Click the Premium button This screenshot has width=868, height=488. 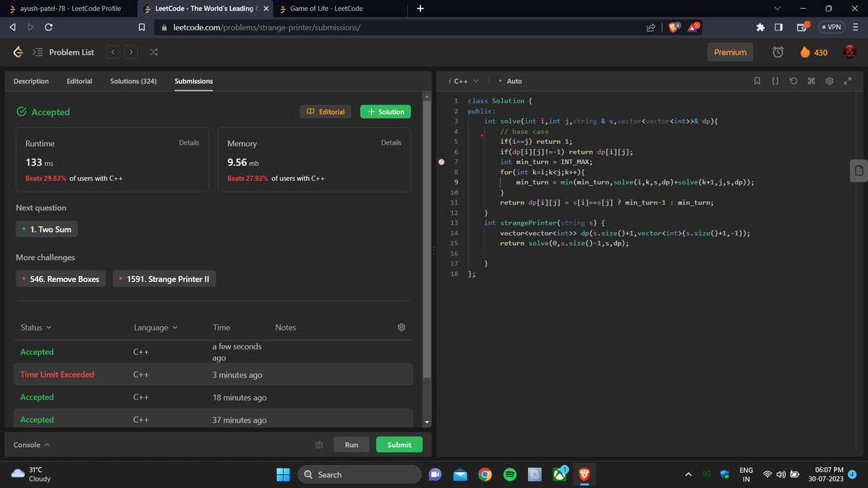pos(730,52)
